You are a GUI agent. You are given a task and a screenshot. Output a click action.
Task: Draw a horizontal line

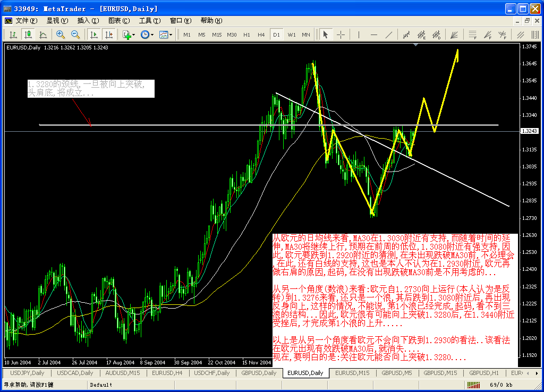pyautogui.click(x=374, y=35)
